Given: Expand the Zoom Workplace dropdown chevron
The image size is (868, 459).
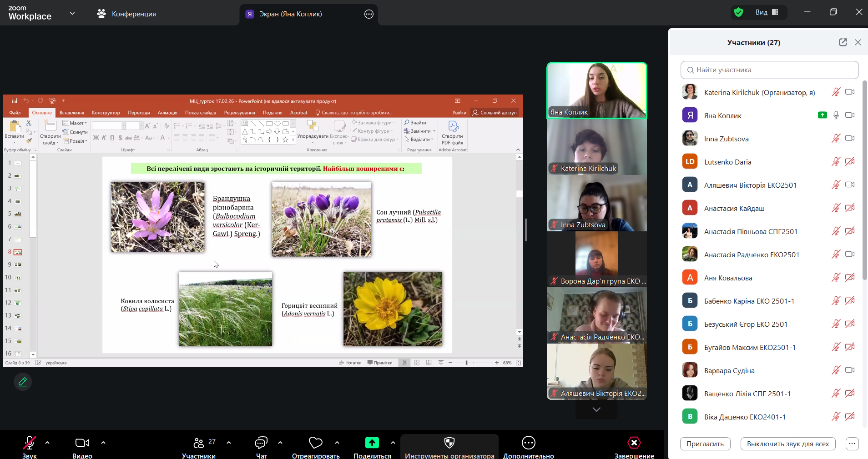Looking at the screenshot, I should pyautogui.click(x=72, y=14).
